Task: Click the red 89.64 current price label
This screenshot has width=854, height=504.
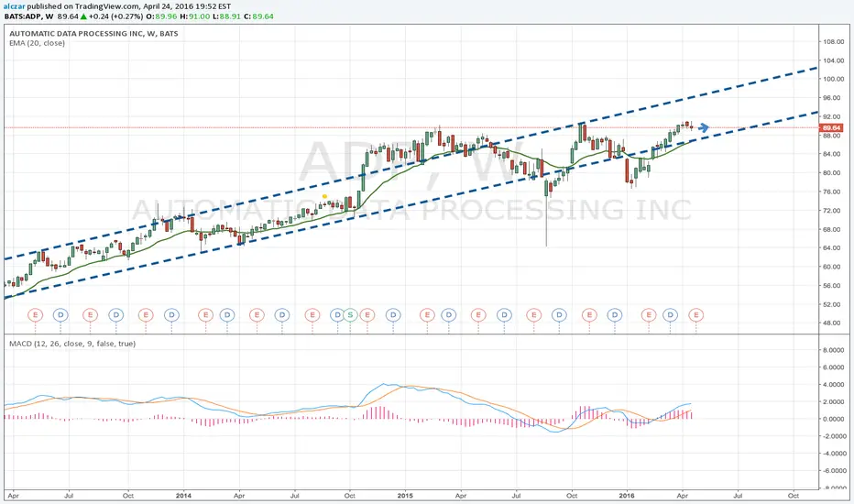Action: pyautogui.click(x=831, y=128)
